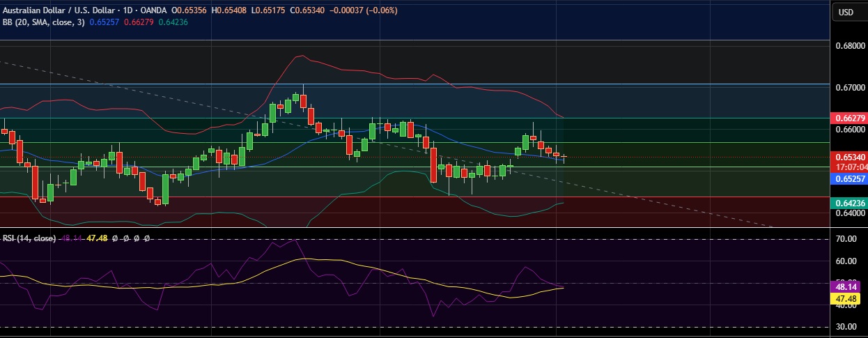This screenshot has width=868, height=338.
Task: Click the green 0.64236 value in BB legend
Action: 173,22
